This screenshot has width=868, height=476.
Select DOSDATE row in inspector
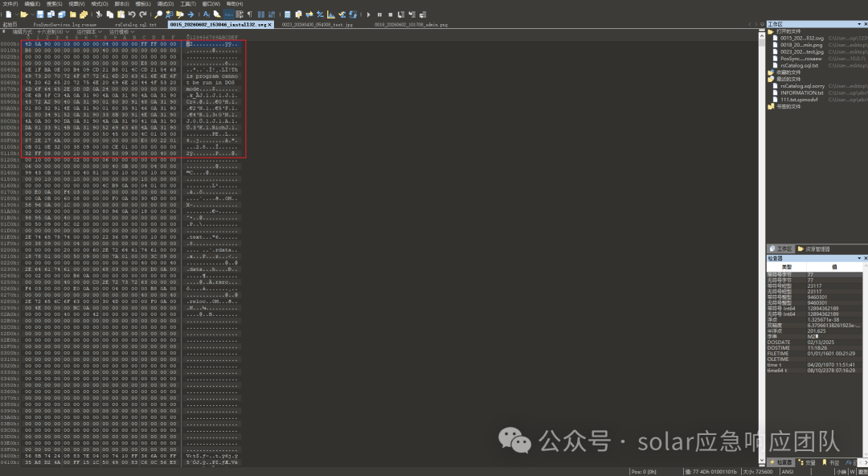click(x=814, y=342)
